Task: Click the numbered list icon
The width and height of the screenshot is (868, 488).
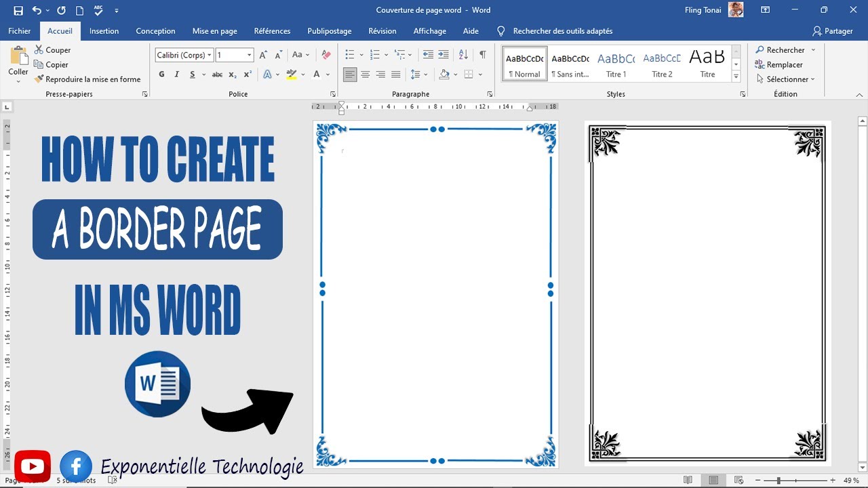Action: coord(375,55)
